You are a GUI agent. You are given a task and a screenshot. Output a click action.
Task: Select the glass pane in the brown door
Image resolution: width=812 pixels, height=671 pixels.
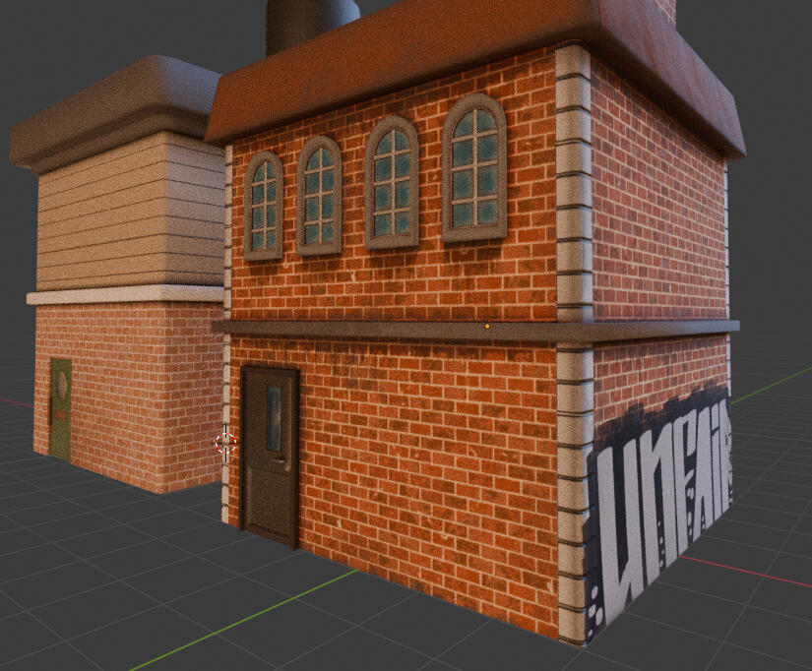pyautogui.click(x=273, y=404)
